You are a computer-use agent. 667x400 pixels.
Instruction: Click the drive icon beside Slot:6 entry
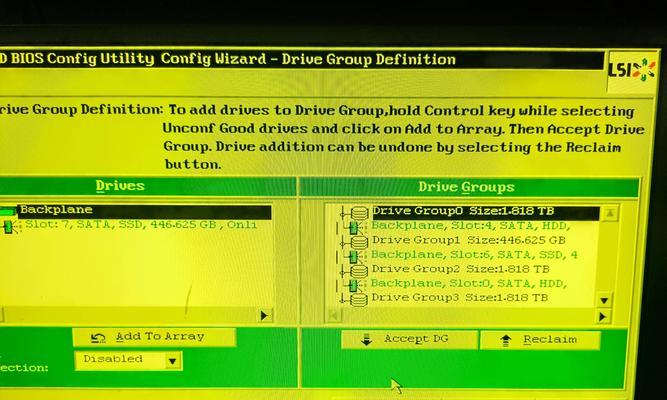353,257
